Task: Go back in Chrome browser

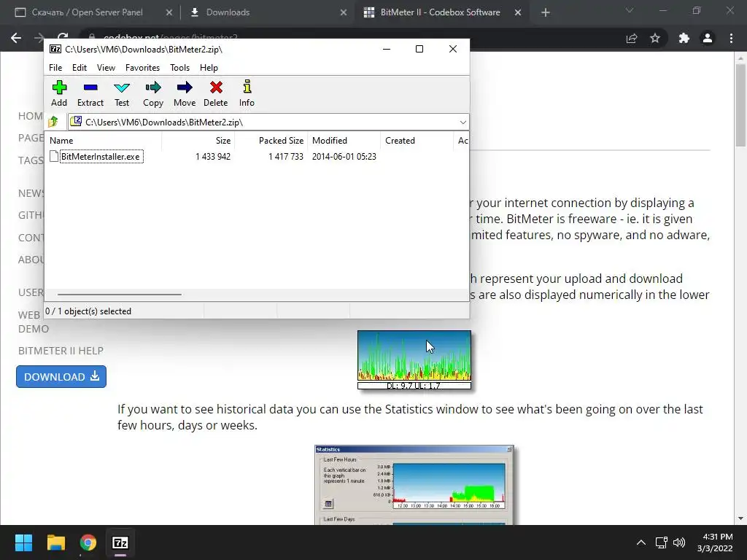Action: pos(16,38)
